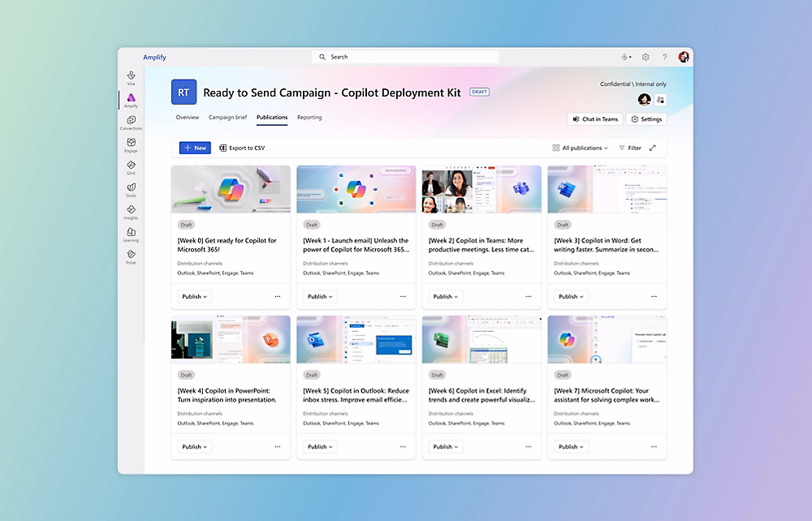This screenshot has width=812, height=521.
Task: Click the settings gear in top bar
Action: tap(646, 57)
